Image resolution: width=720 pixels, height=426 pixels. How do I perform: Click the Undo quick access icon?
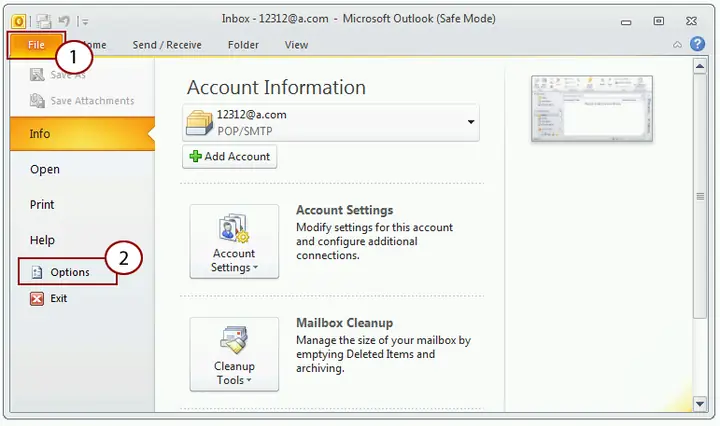[x=64, y=21]
